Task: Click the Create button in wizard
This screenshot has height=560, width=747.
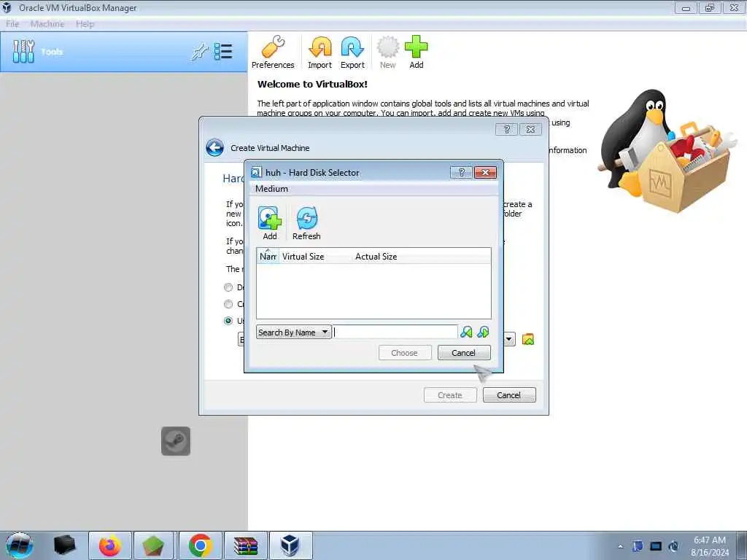Action: (x=450, y=395)
